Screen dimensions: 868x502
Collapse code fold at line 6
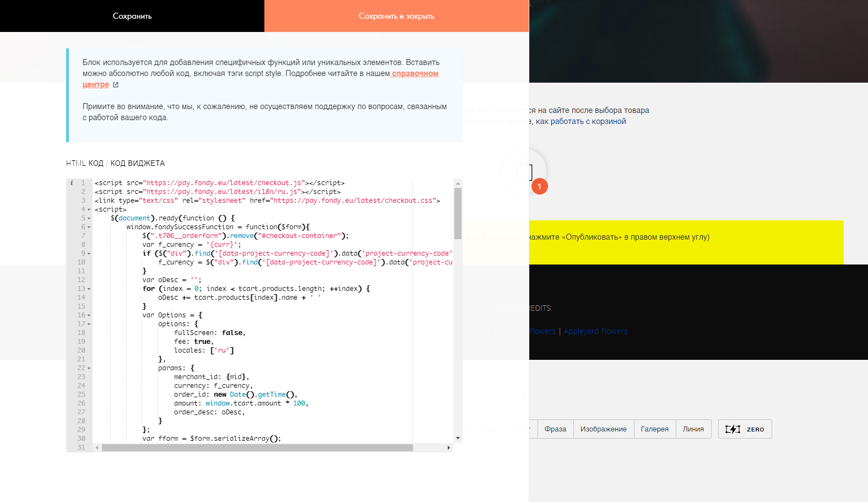click(89, 227)
